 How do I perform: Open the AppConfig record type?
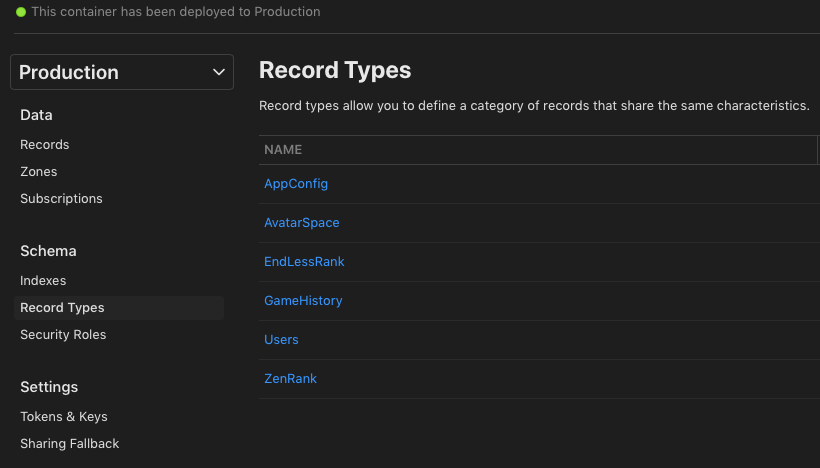pyautogui.click(x=296, y=184)
